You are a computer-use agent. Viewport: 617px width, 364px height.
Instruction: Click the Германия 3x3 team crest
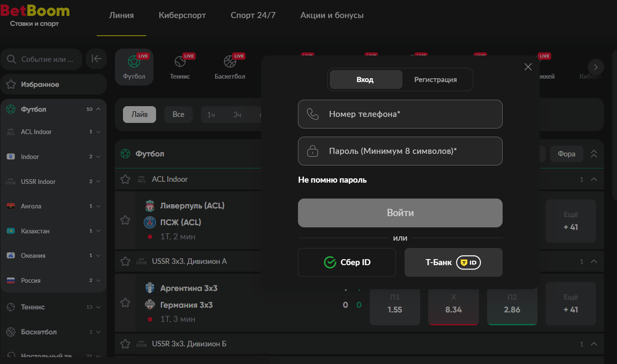coord(150,305)
